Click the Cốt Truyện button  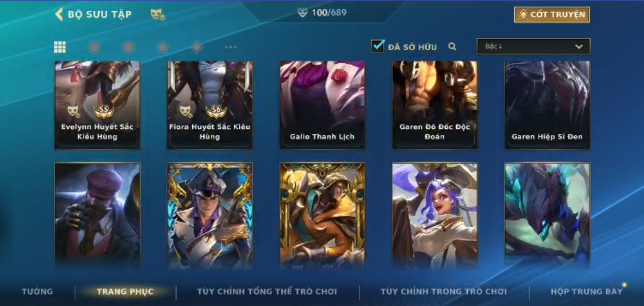pos(552,15)
